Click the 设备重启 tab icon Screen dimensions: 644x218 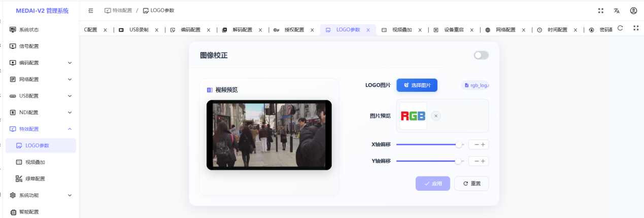436,30
